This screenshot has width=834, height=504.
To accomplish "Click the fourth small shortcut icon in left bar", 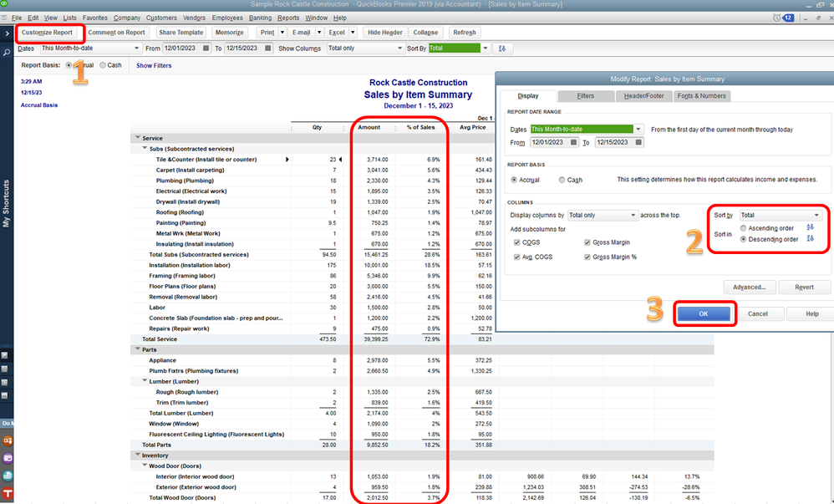I will [x=5, y=395].
